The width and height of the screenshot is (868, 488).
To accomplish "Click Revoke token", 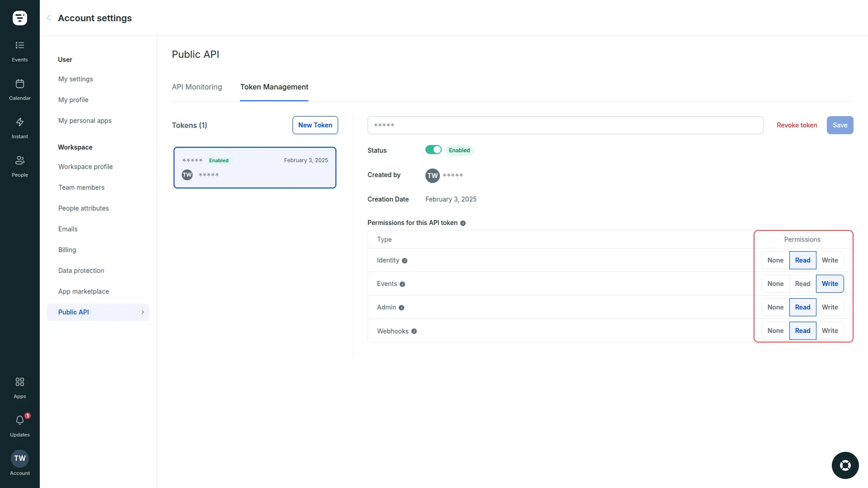I will point(797,125).
